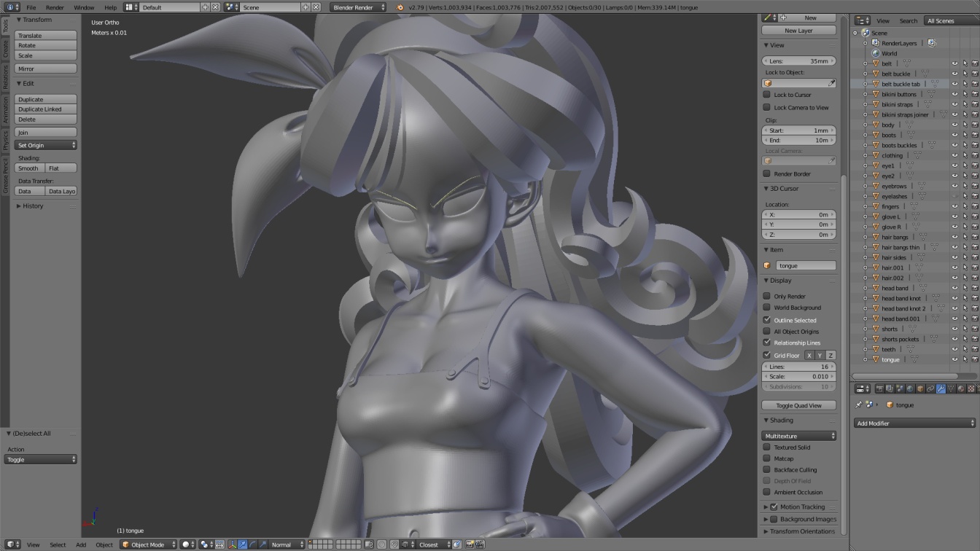Select the Modifiers wrench tab icon
Screen dimensions: 980x551
click(x=941, y=388)
